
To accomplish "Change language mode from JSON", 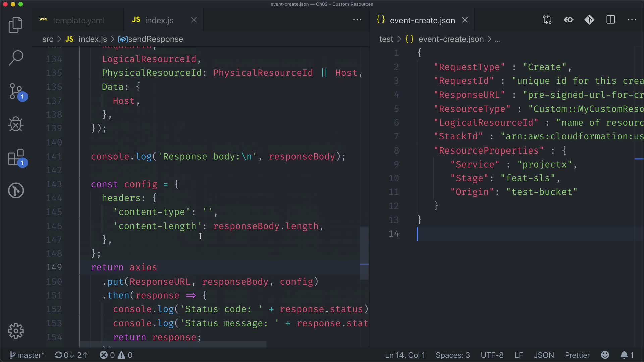I will 543,355.
